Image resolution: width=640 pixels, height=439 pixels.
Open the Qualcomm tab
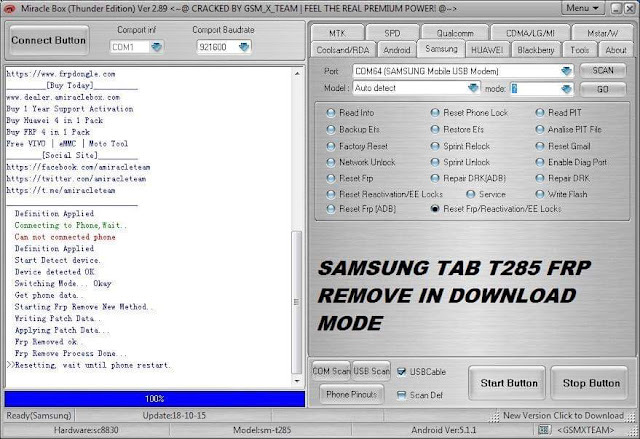click(455, 33)
